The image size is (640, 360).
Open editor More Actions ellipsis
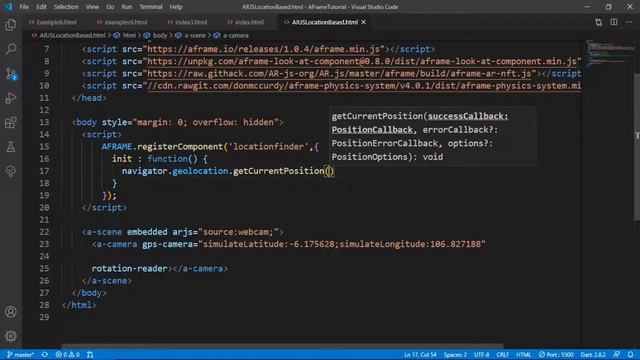(x=629, y=22)
